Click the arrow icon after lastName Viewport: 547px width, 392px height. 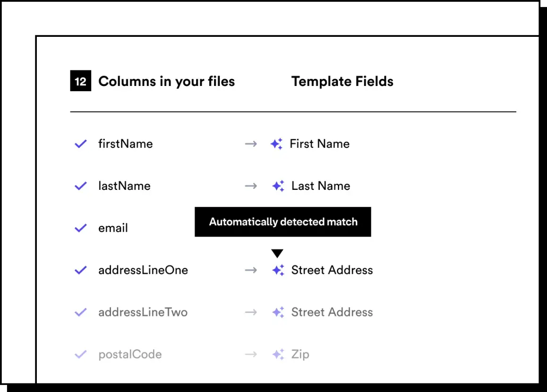click(x=251, y=186)
